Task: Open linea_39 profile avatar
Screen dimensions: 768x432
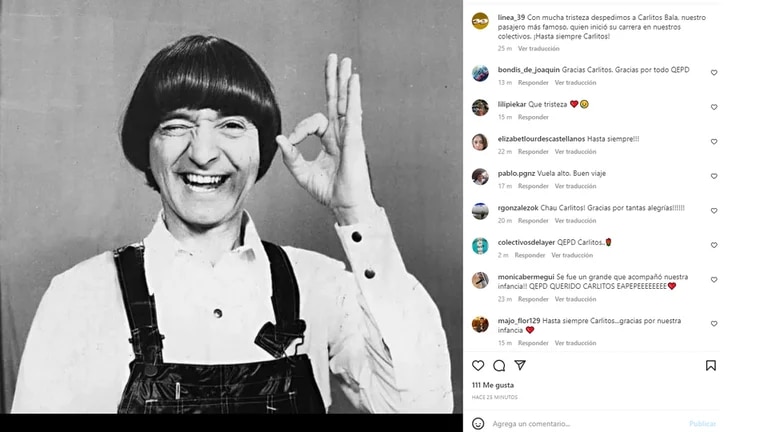Action: pos(480,21)
